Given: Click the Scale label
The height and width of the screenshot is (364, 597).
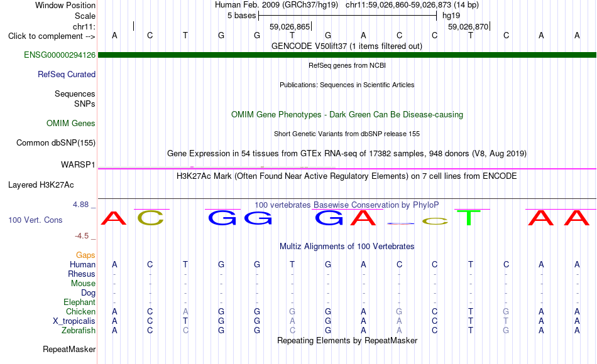Looking at the screenshot, I should tap(85, 16).
